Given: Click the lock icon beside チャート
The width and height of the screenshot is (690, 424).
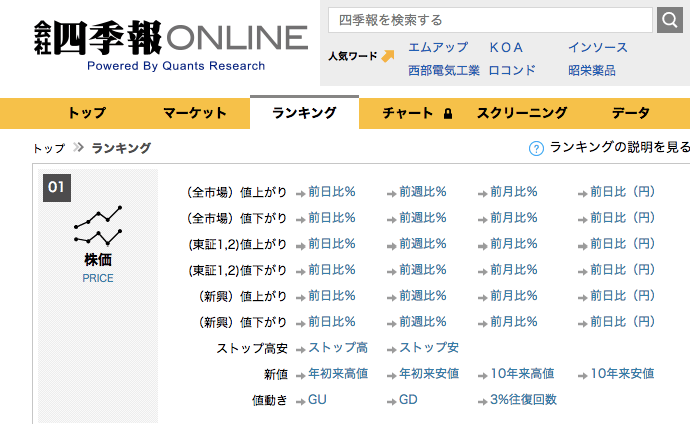Looking at the screenshot, I should [x=447, y=114].
